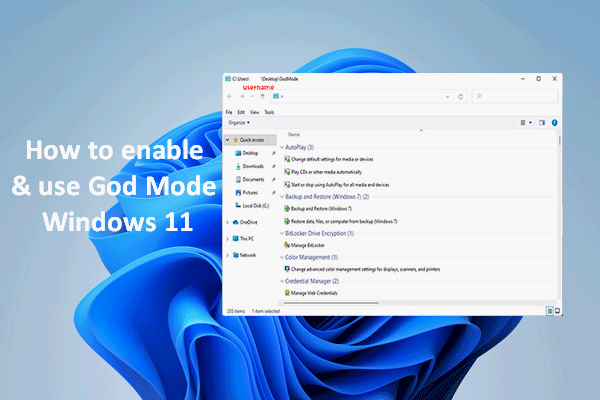Collapse Quick access in sidebar

click(227, 140)
